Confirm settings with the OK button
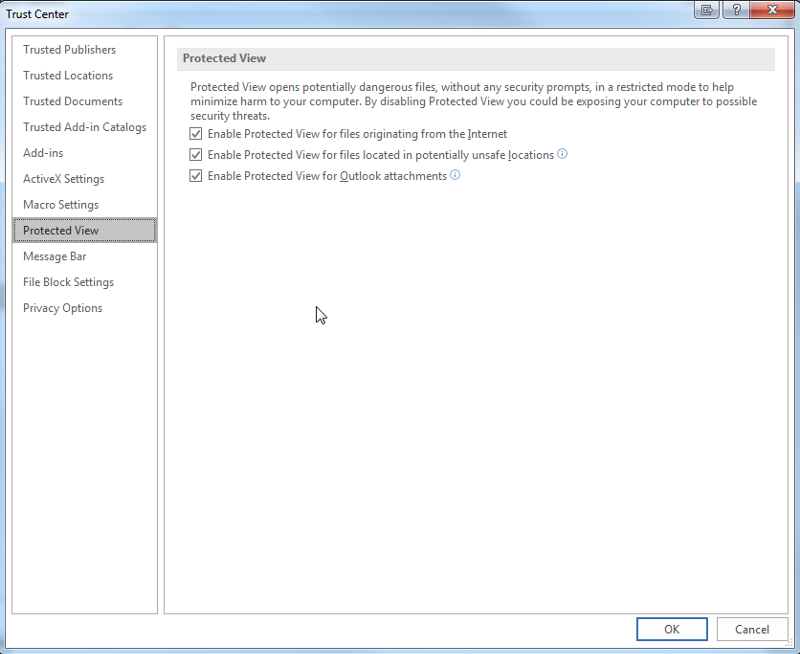This screenshot has width=800, height=654. pyautogui.click(x=671, y=629)
